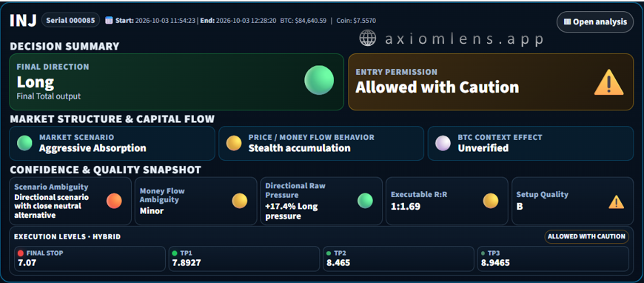Screen dimensions: 644x283
Task: Click the Money Flow Ambiguity Minor value
Action: [152, 211]
